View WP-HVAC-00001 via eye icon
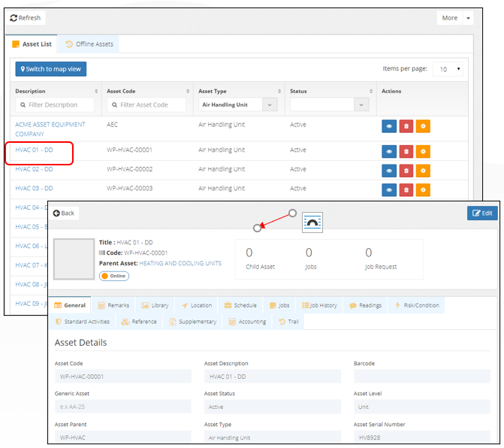 tap(389, 152)
